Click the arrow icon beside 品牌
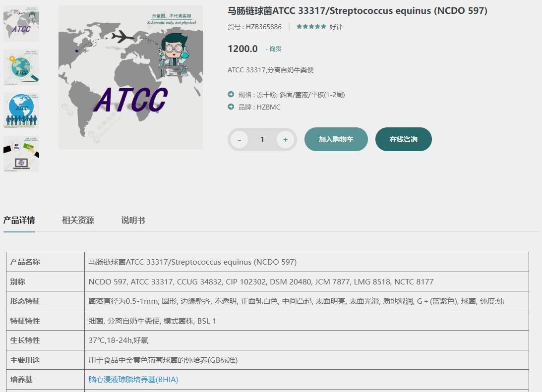 (231, 107)
